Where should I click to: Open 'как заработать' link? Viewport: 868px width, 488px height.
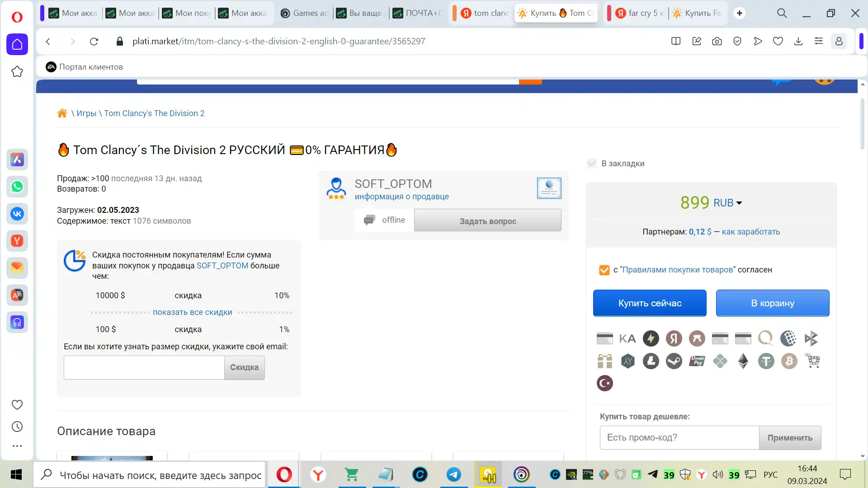pos(751,232)
